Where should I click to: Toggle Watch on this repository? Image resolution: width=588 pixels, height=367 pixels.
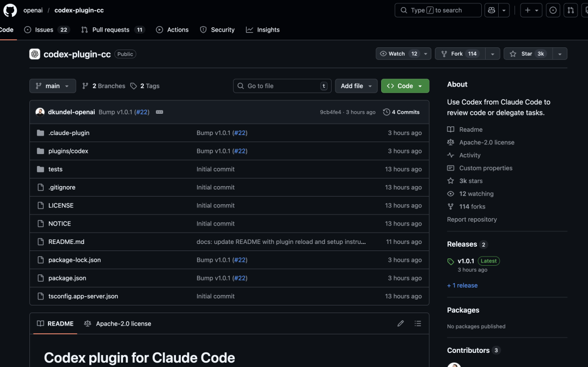[x=397, y=53]
